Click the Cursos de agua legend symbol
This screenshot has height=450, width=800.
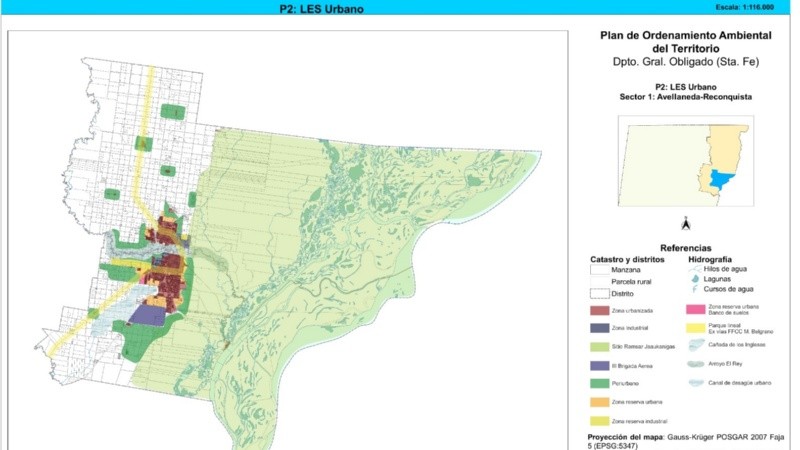[696, 289]
